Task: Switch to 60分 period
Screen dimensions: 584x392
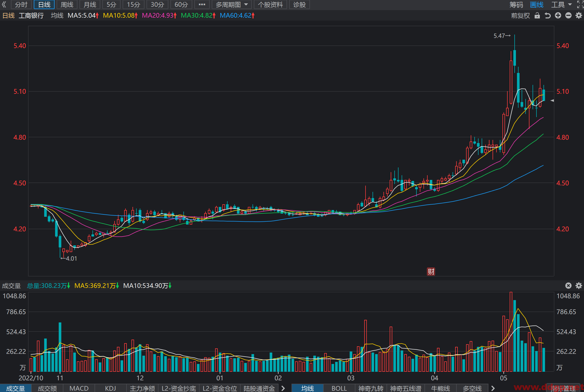Action: (x=181, y=4)
